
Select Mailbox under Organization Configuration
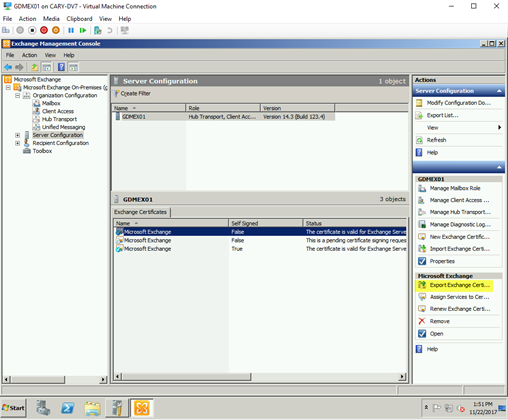(x=51, y=103)
